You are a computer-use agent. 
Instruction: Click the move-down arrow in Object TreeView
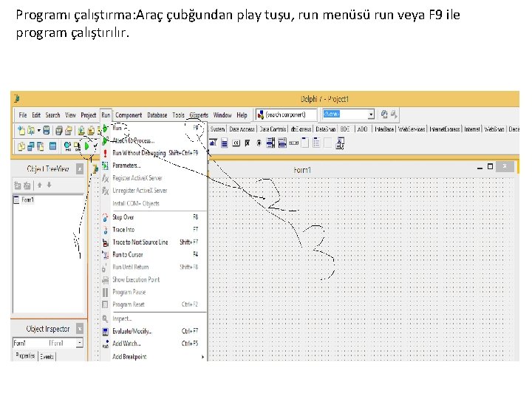[50, 185]
